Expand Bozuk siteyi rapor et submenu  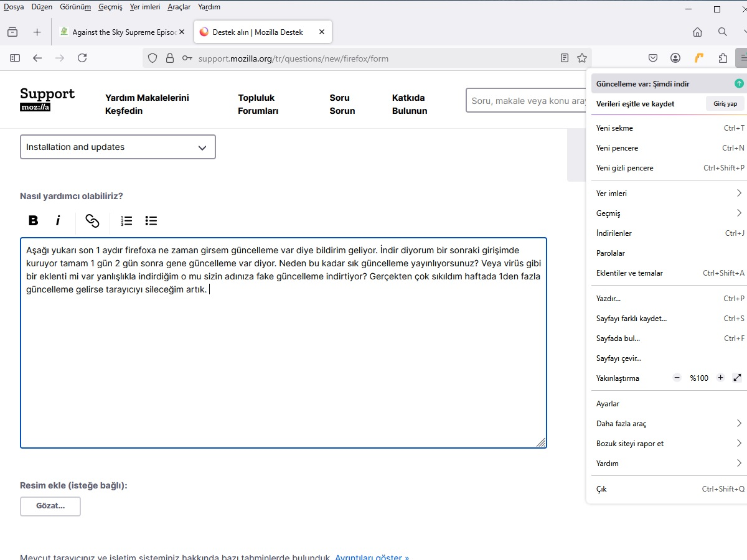[x=669, y=444]
